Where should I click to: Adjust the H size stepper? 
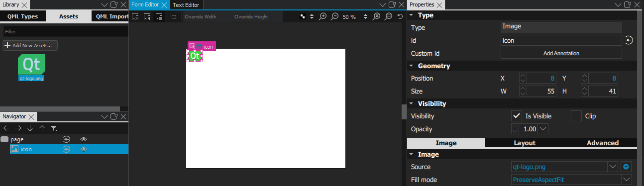(x=585, y=91)
